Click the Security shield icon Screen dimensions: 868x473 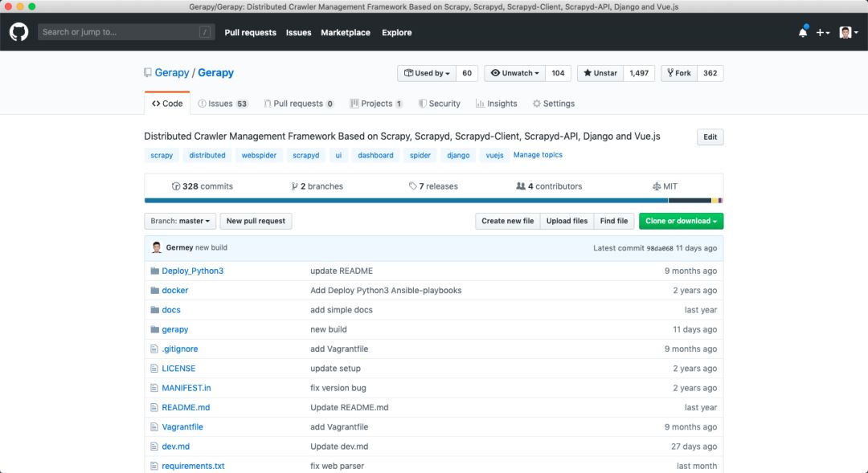click(x=423, y=104)
